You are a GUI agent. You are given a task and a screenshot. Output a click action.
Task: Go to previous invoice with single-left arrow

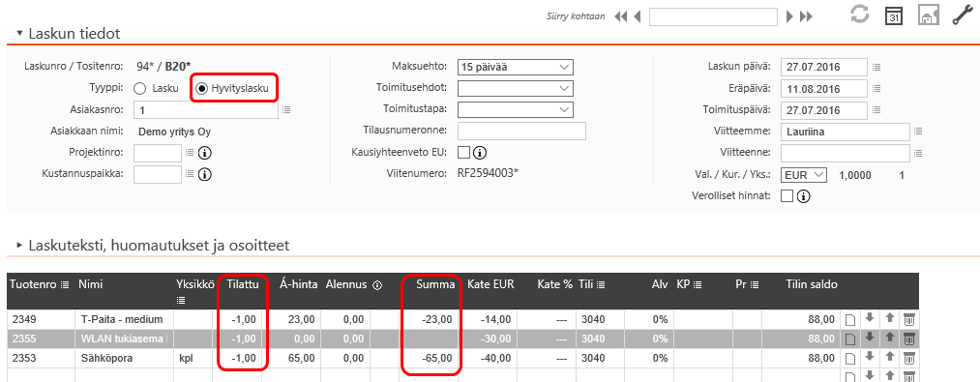point(637,16)
